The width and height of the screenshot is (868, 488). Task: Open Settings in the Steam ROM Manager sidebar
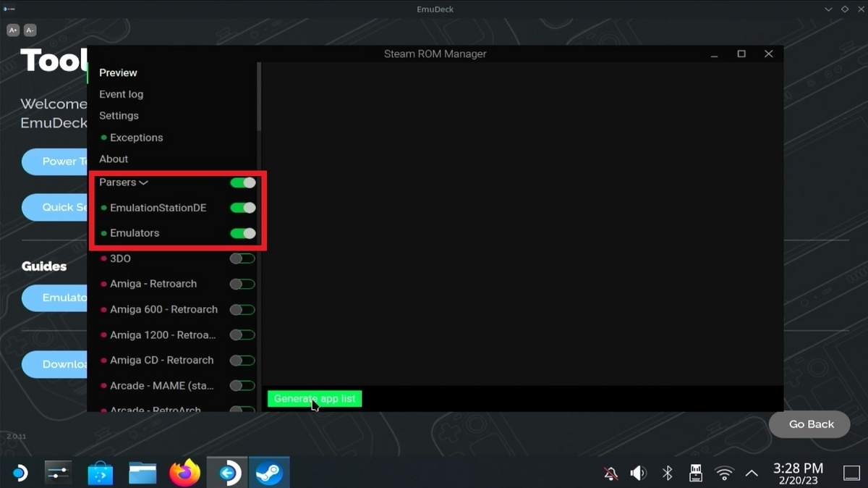119,116
